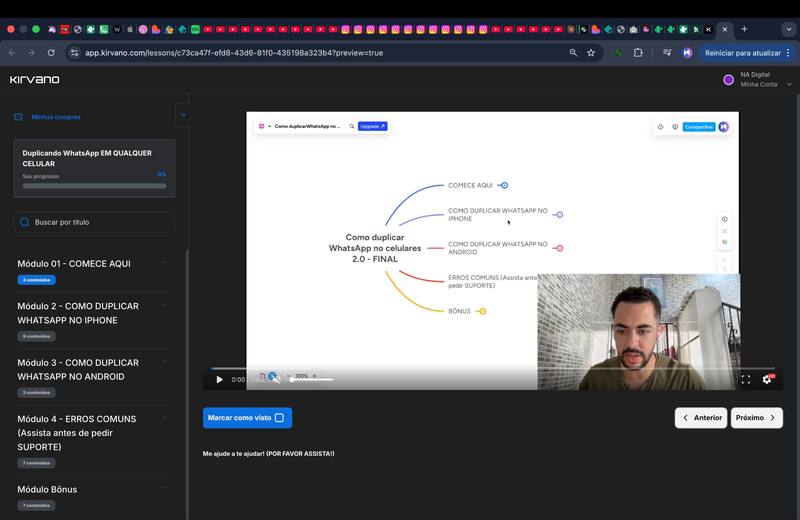This screenshot has height=520, width=800.
Task: Open the media controls toolbar icon
Action: pyautogui.click(x=667, y=53)
